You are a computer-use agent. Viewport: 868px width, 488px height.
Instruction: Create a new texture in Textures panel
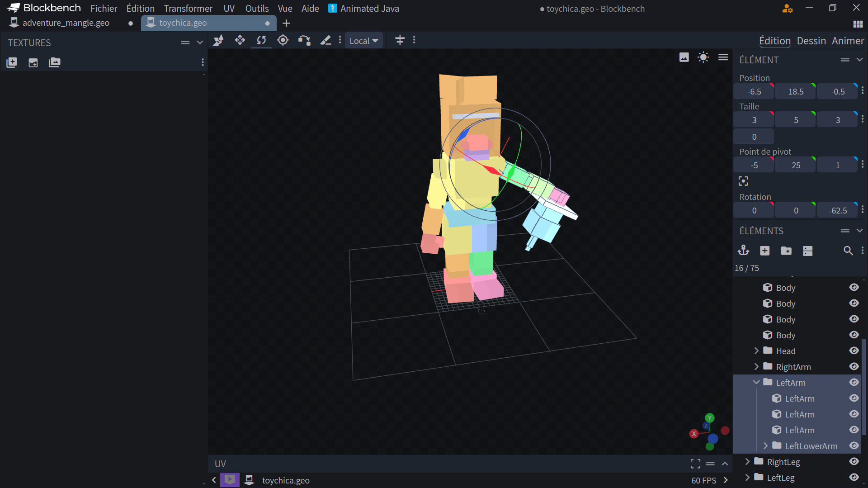pyautogui.click(x=12, y=62)
